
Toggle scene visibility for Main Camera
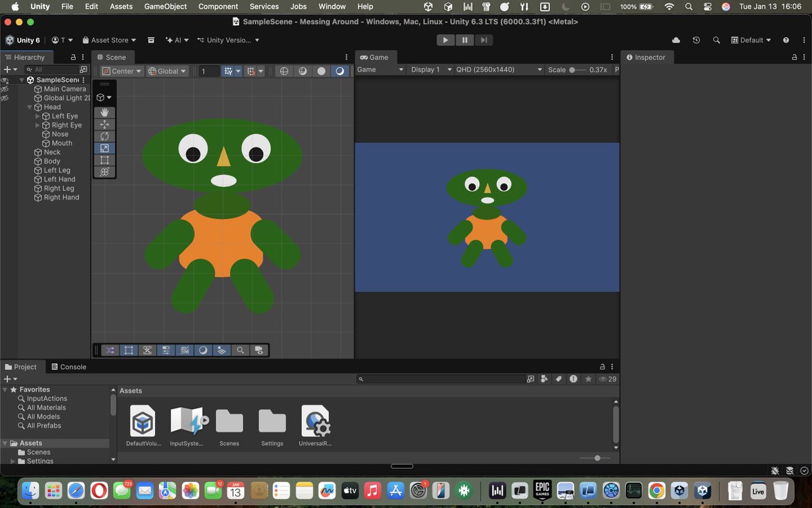(5, 89)
